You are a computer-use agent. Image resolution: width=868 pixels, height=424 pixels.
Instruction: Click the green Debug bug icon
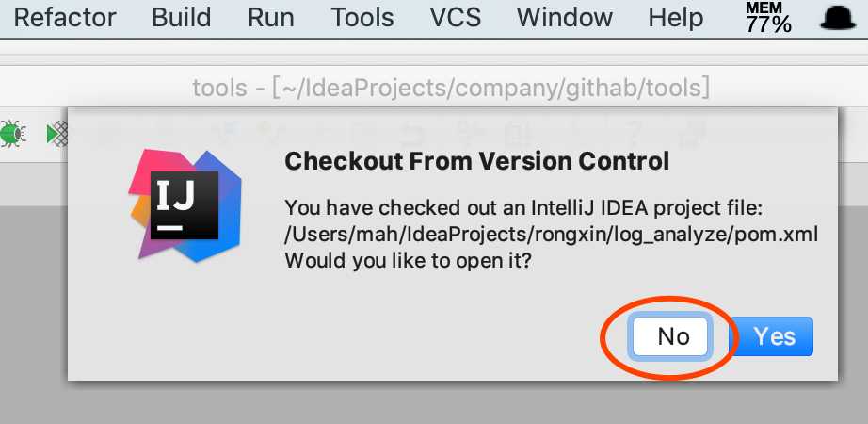pyautogui.click(x=12, y=134)
